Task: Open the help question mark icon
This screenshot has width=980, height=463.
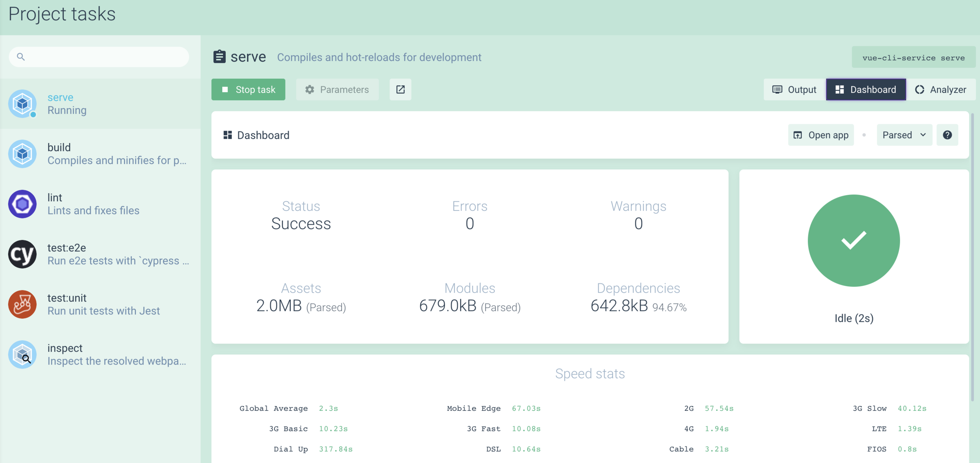Action: coord(947,135)
